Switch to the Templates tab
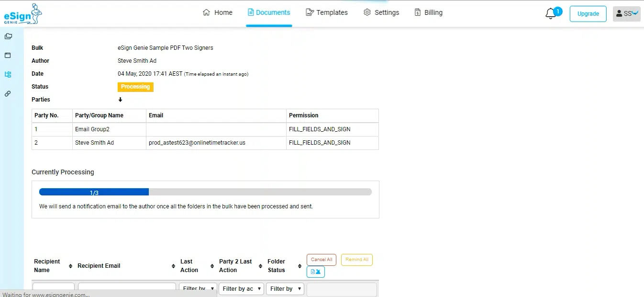 click(x=327, y=12)
